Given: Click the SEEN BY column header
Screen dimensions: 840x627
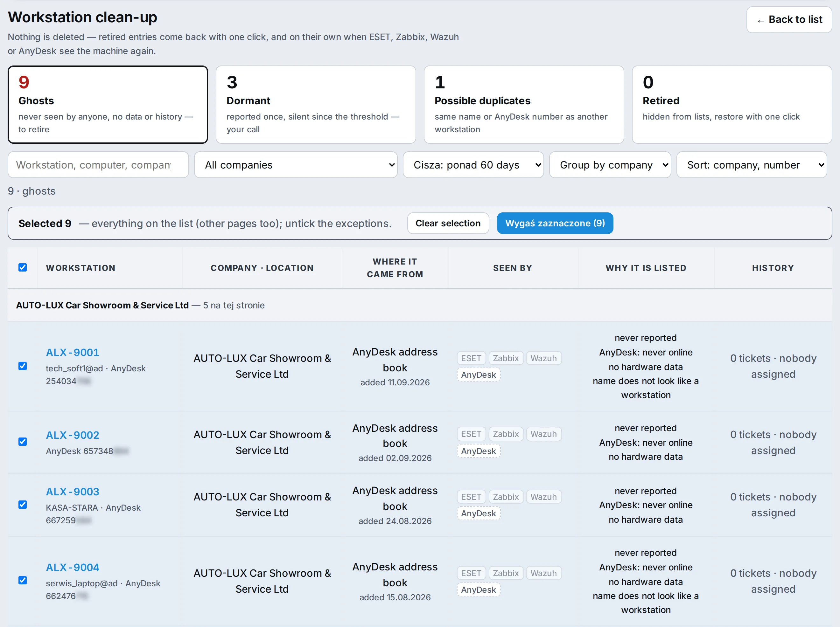Looking at the screenshot, I should coord(513,268).
